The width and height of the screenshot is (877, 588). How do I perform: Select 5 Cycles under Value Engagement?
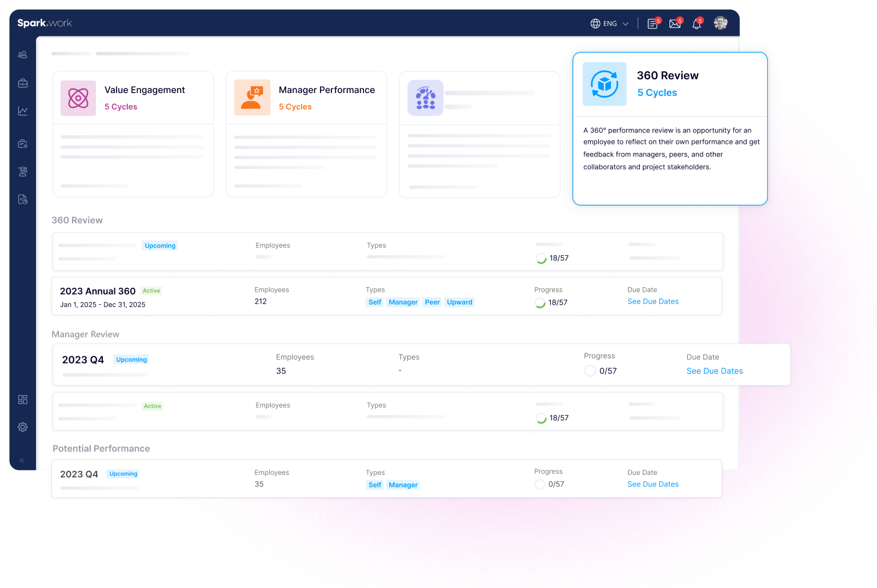click(121, 107)
